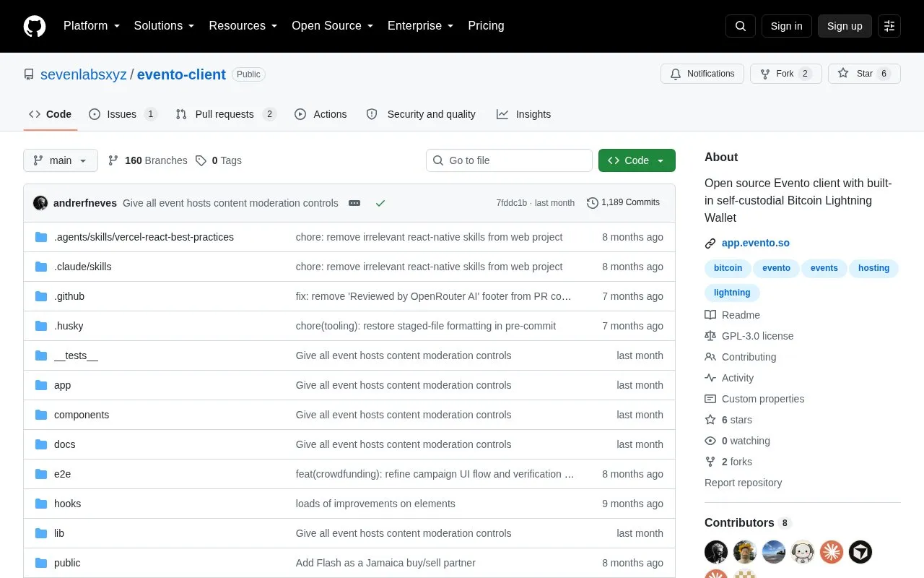Open andrerfneves avatar on latest commit
This screenshot has height=578, width=924.
(40, 203)
